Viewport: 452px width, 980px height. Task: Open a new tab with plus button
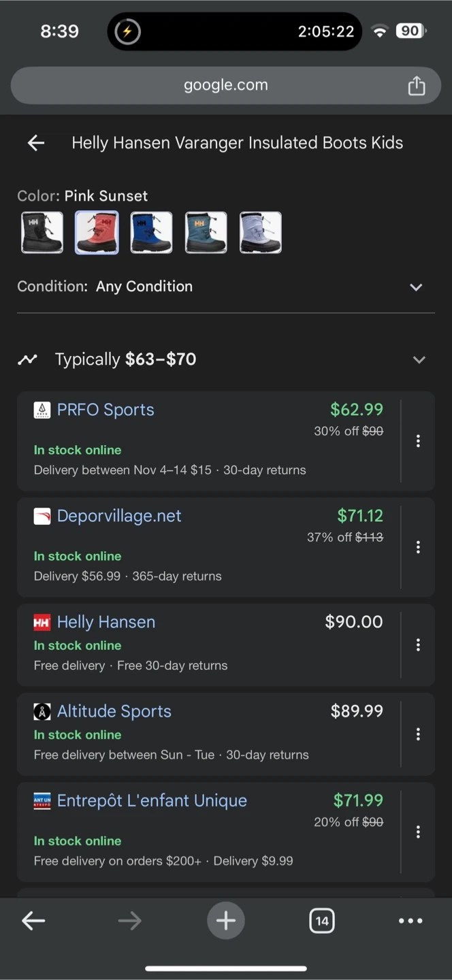[226, 921]
